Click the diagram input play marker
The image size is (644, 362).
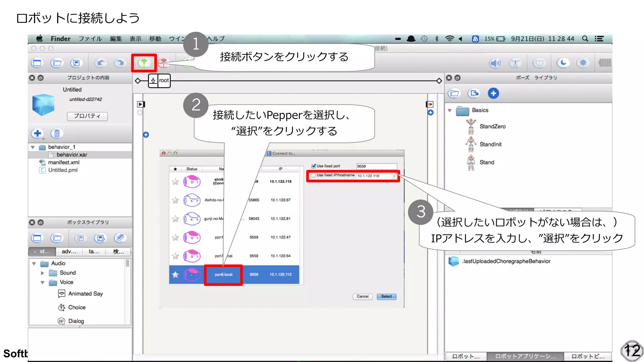coord(141,104)
